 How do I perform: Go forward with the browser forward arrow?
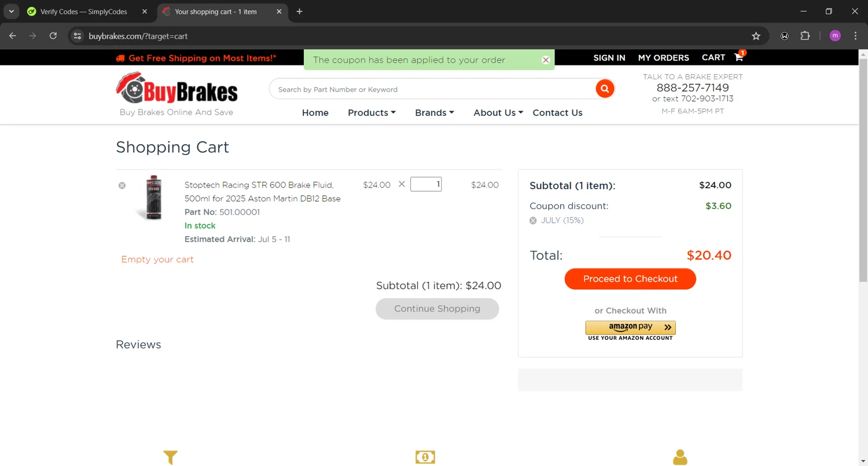tap(33, 36)
